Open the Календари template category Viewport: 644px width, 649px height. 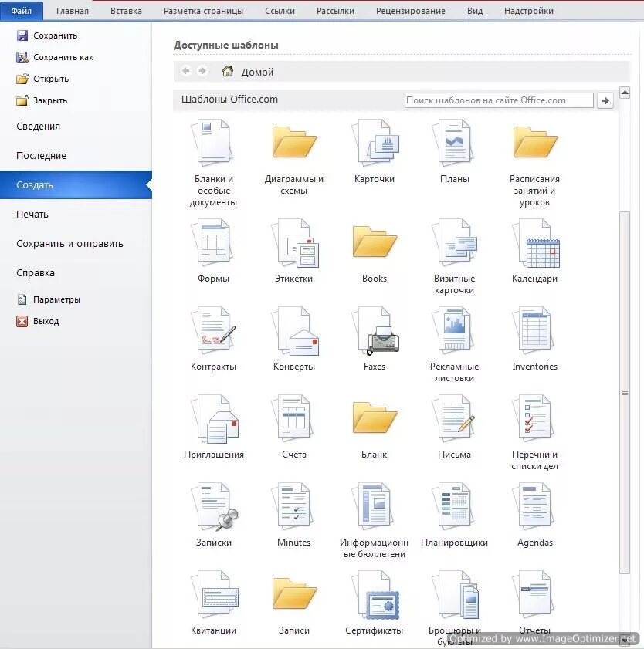tap(534, 250)
